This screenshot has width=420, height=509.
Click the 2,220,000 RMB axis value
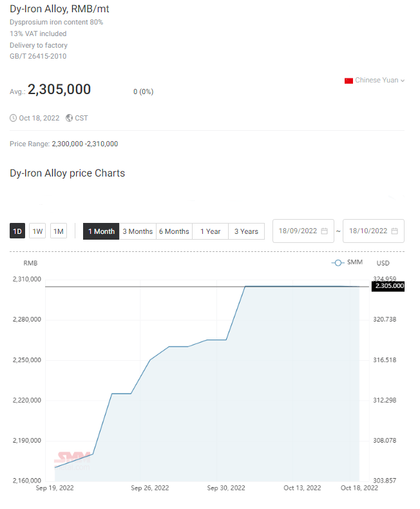(x=27, y=400)
